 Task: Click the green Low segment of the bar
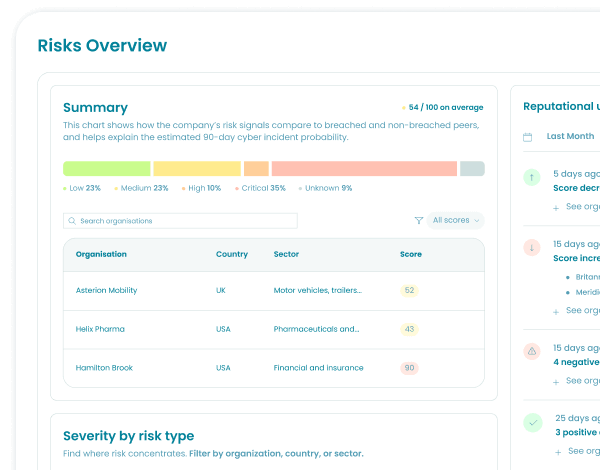click(x=107, y=168)
